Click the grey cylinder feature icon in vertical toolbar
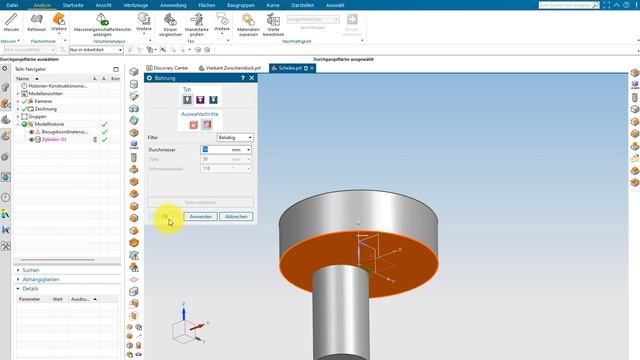 tap(134, 84)
